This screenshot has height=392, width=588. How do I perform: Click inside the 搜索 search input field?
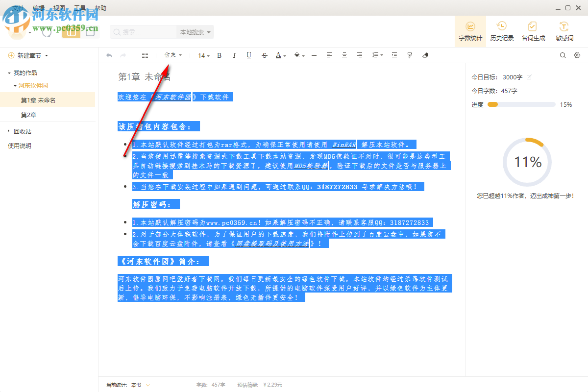click(x=145, y=31)
